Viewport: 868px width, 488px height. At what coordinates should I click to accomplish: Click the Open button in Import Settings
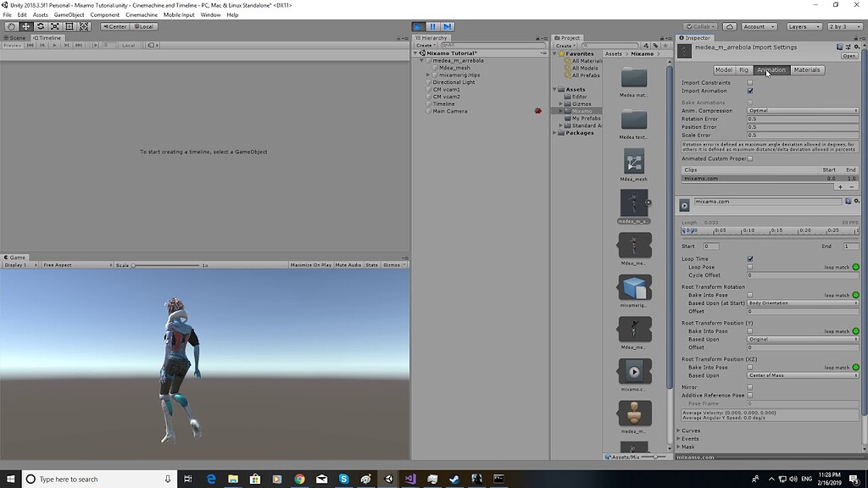coord(849,55)
